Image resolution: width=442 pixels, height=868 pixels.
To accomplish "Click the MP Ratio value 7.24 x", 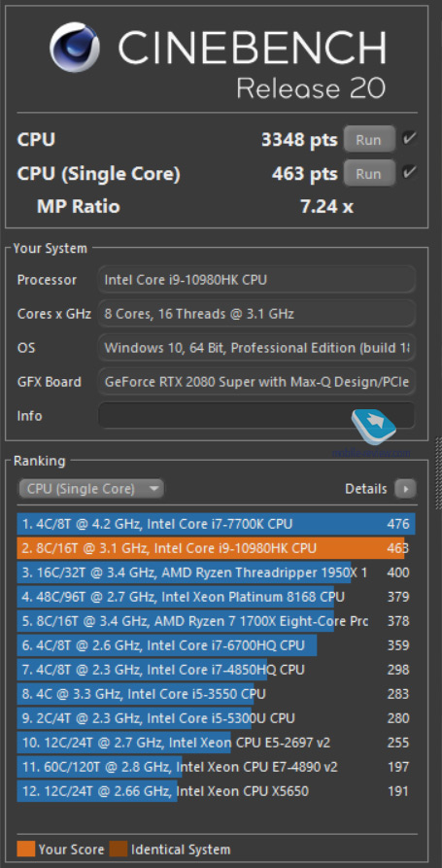I will click(326, 207).
